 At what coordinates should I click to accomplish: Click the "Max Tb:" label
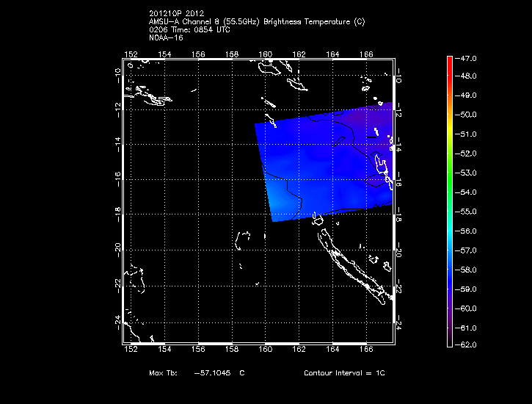(x=163, y=372)
